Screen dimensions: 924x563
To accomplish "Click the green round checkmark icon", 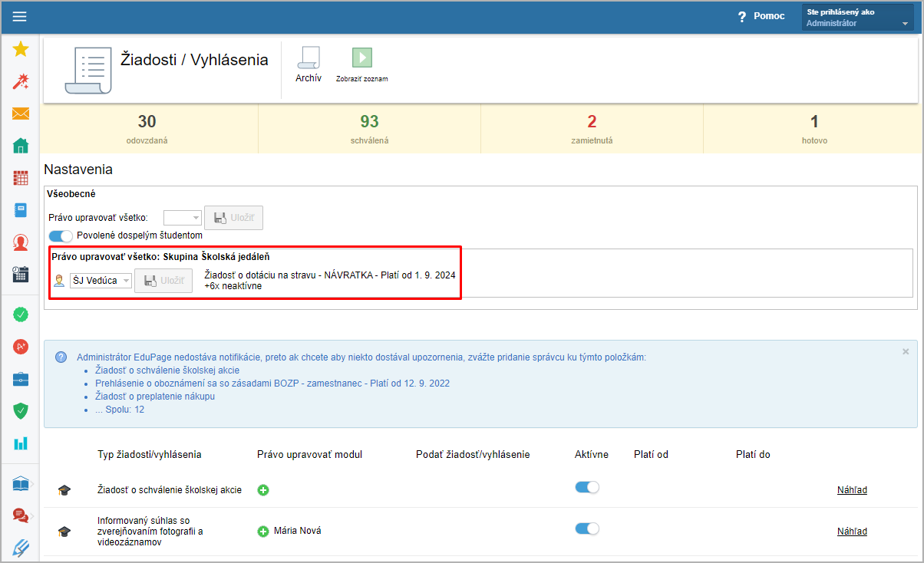I will pos(21,314).
